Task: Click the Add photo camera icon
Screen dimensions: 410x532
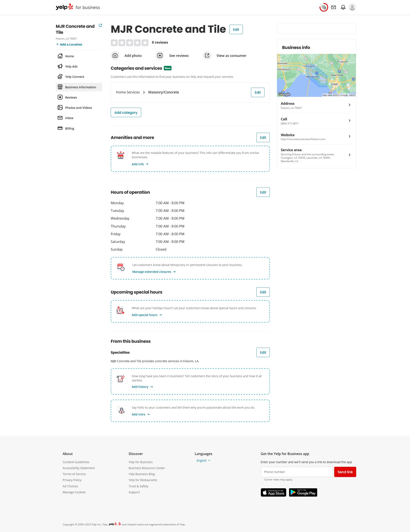Action: tap(115, 56)
